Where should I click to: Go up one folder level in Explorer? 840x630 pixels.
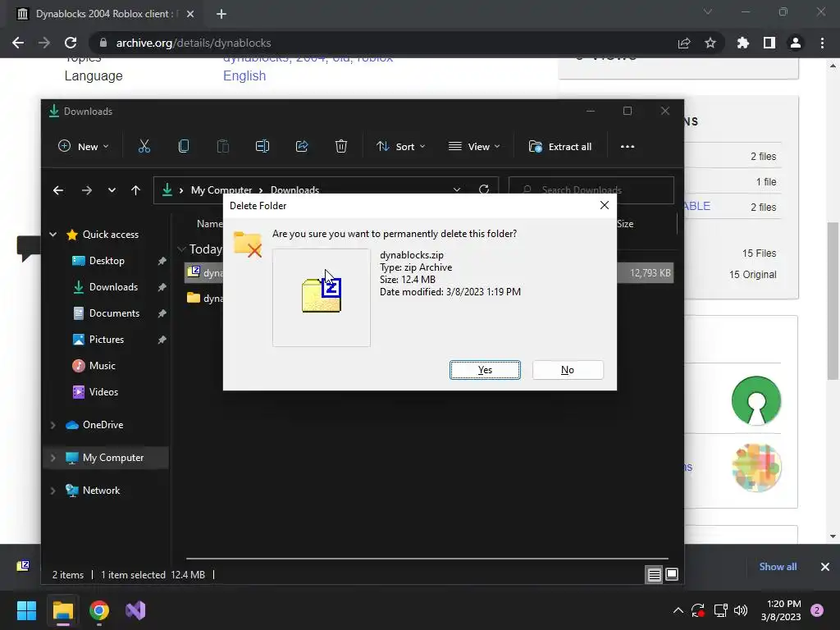135,190
